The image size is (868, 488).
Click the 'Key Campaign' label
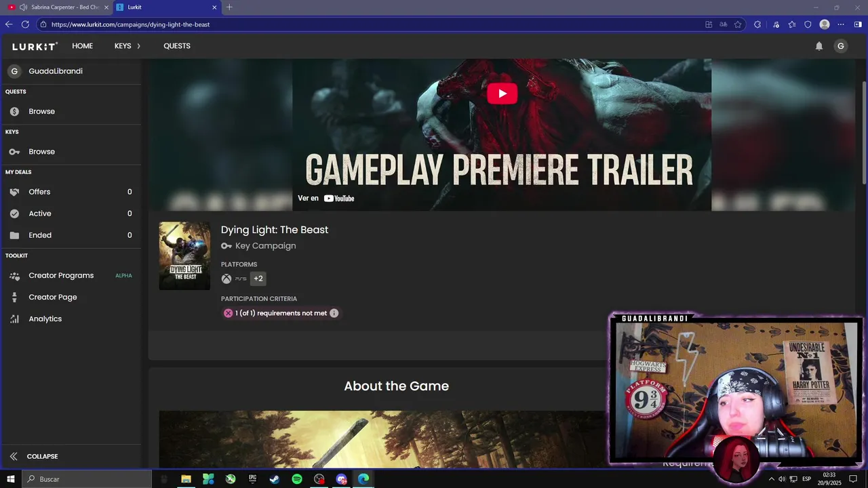(x=265, y=246)
